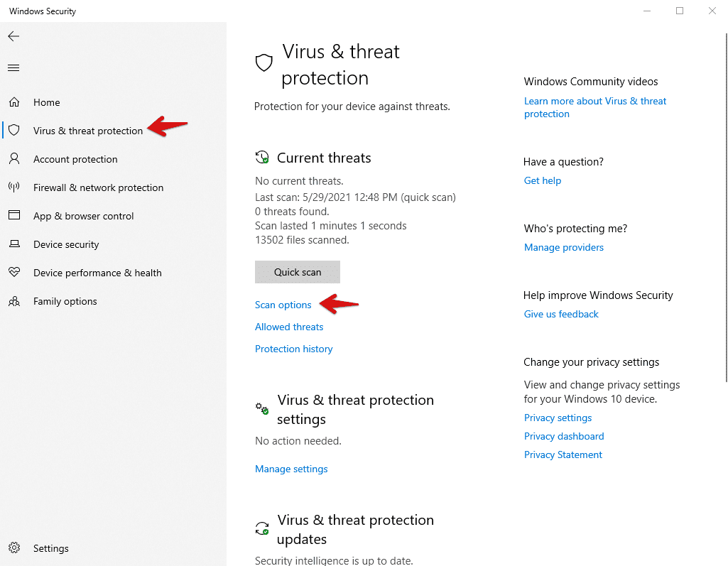Open the Scan options link

[283, 305]
